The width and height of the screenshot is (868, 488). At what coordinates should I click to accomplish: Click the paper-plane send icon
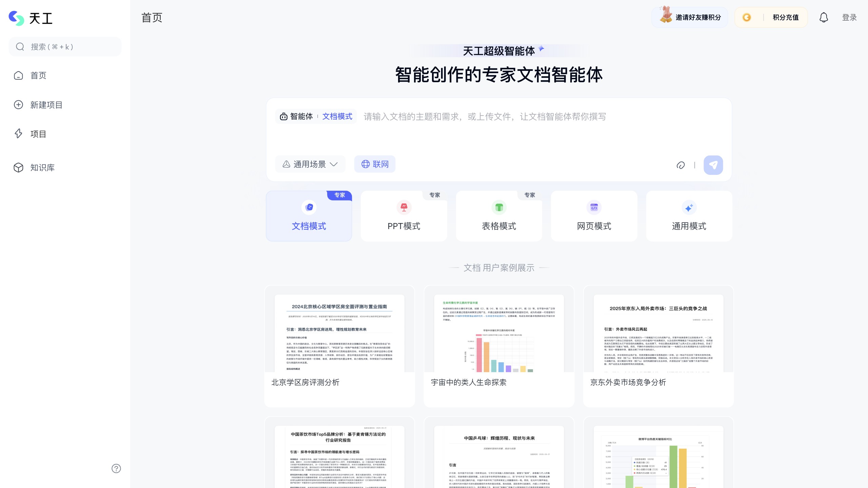coord(713,165)
